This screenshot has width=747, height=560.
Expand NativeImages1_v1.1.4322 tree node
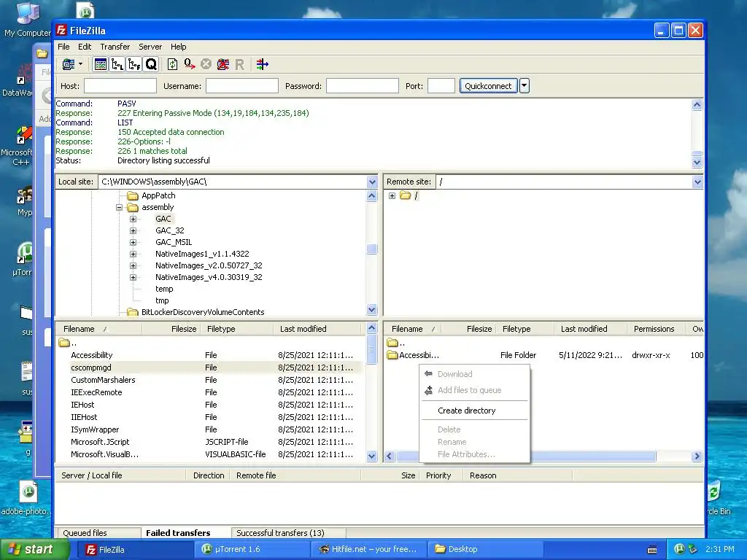(133, 254)
